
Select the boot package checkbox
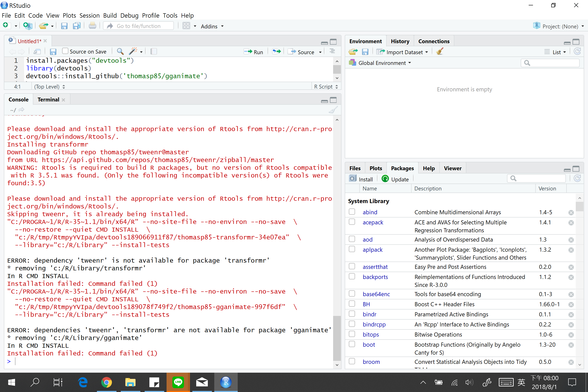click(352, 344)
